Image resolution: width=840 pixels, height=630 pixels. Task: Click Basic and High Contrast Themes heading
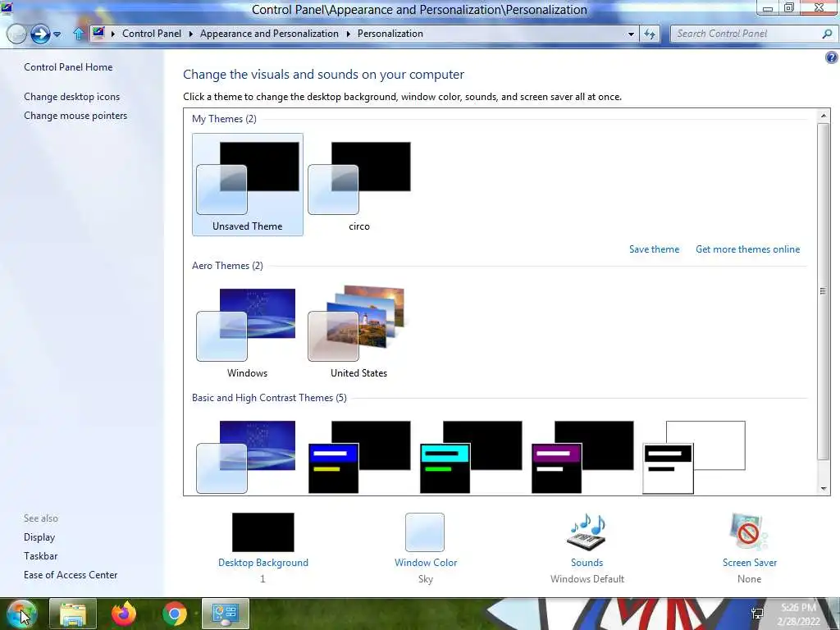pyautogui.click(x=269, y=398)
